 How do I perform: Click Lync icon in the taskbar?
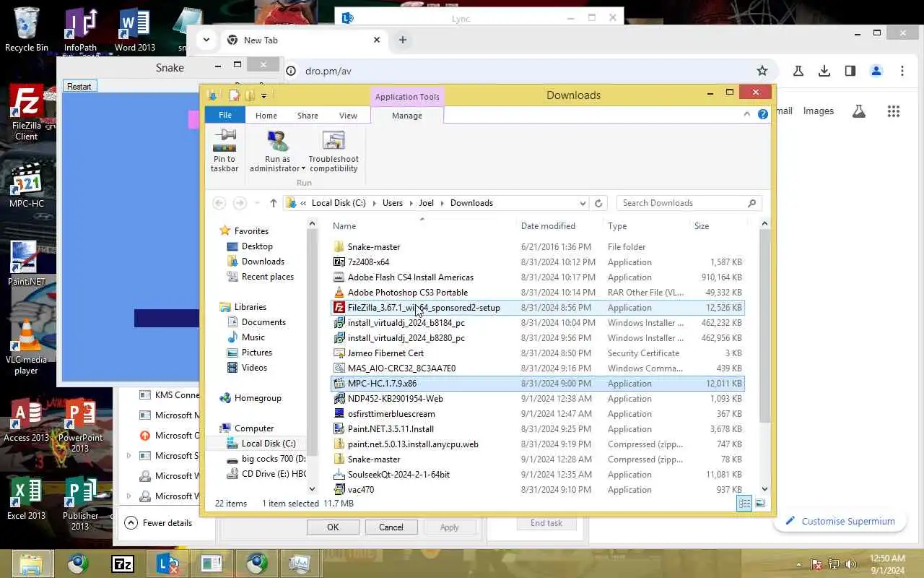167,564
